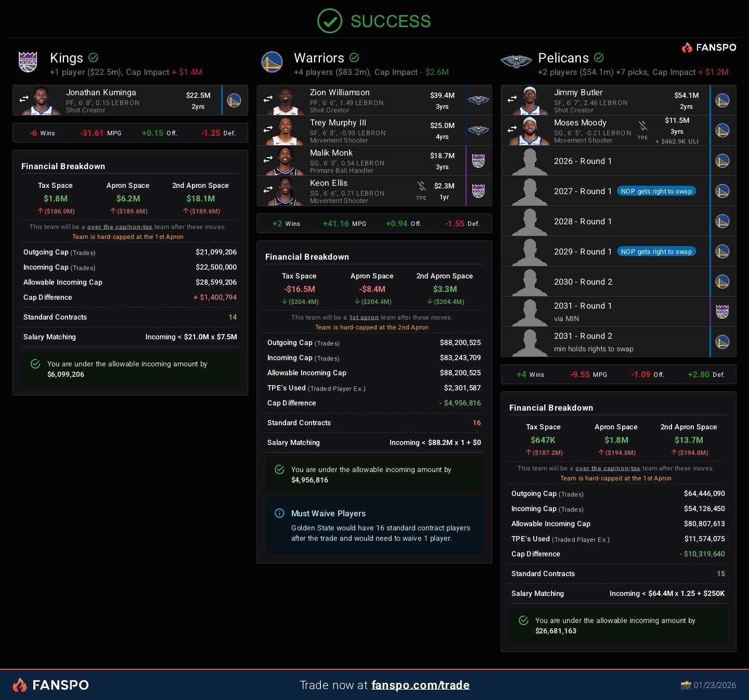
Task: Click the swap arrows on Malik Monk's row
Action: click(268, 159)
